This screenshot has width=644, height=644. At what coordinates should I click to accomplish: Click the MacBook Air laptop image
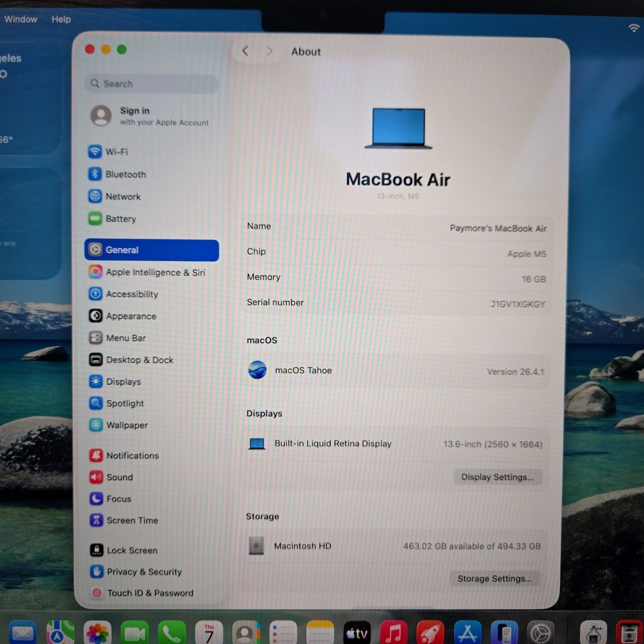(x=398, y=128)
